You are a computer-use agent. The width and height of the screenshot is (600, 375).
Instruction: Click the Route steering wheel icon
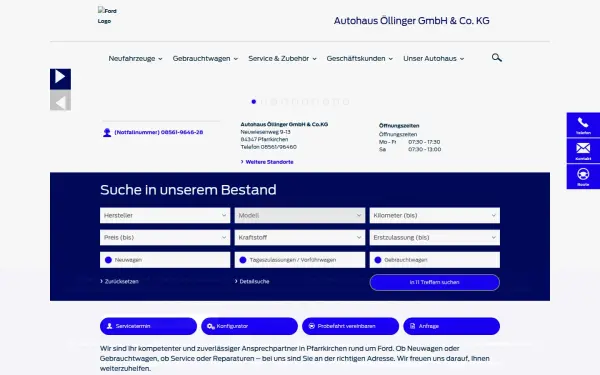(583, 176)
